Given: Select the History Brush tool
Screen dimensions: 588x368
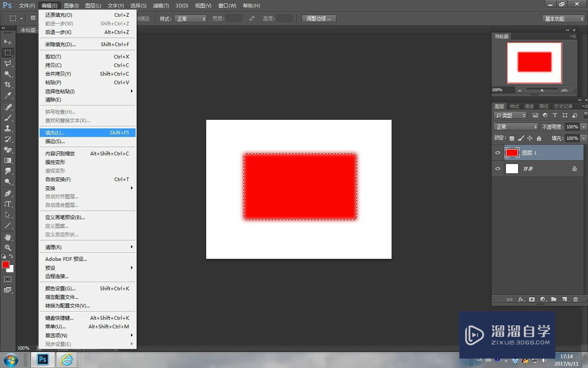Looking at the screenshot, I should [x=8, y=139].
